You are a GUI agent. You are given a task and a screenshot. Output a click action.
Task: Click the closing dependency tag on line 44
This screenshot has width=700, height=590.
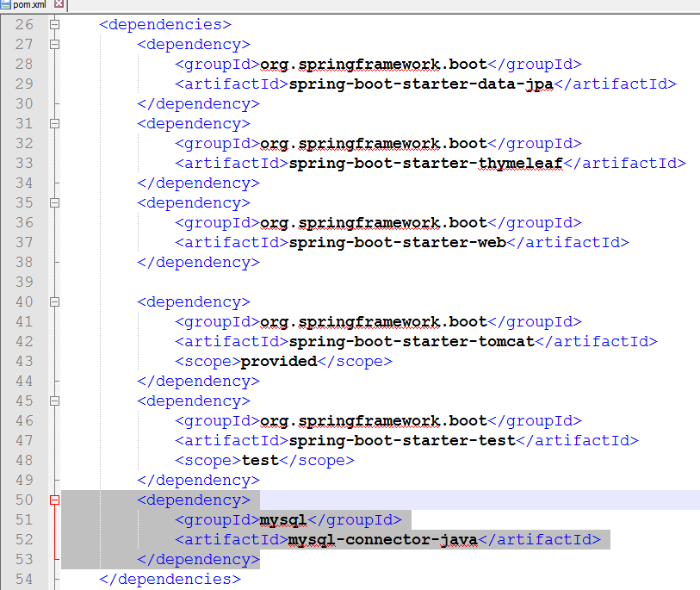pyautogui.click(x=198, y=382)
